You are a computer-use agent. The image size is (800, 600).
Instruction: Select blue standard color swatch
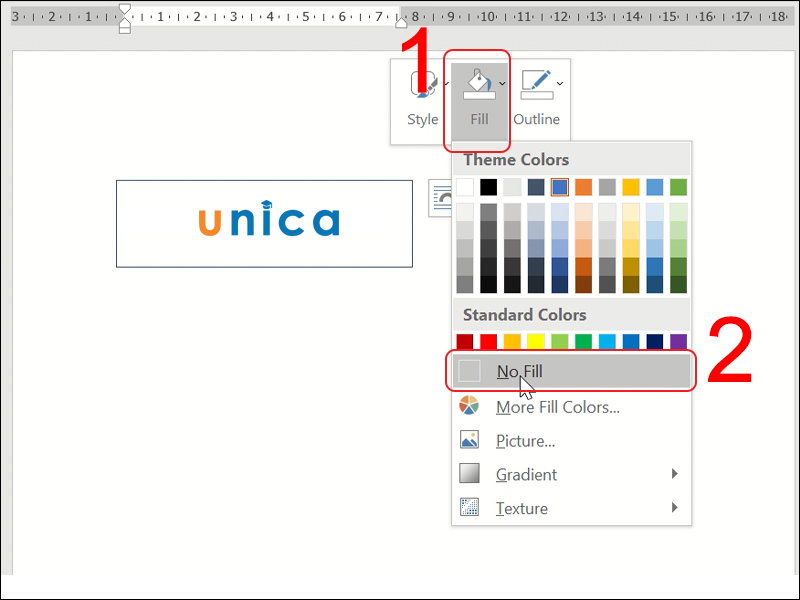click(631, 341)
